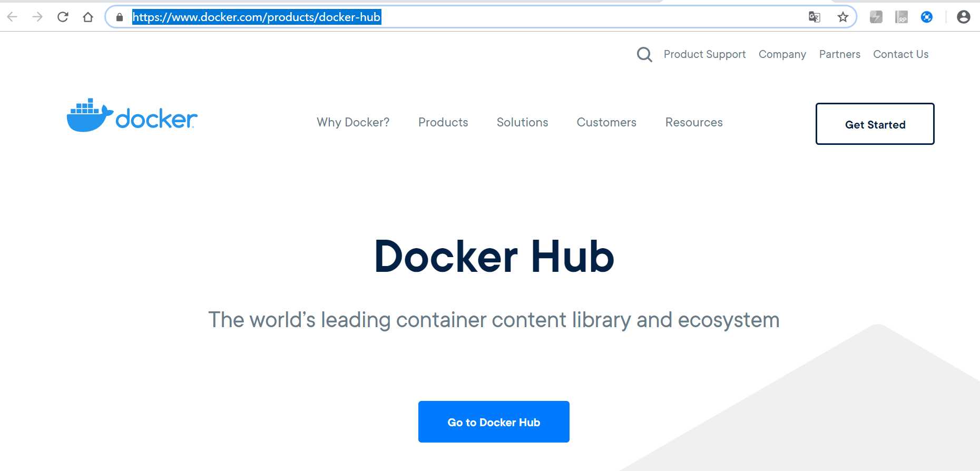Viewport: 980px width, 471px height.
Task: Open the Why Docker? menu
Action: tap(353, 122)
